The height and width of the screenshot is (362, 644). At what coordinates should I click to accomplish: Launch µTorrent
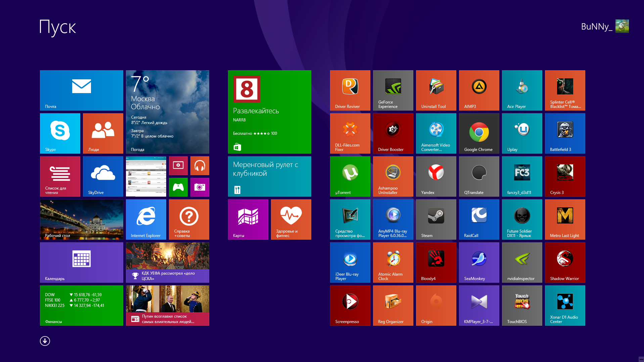(x=350, y=176)
